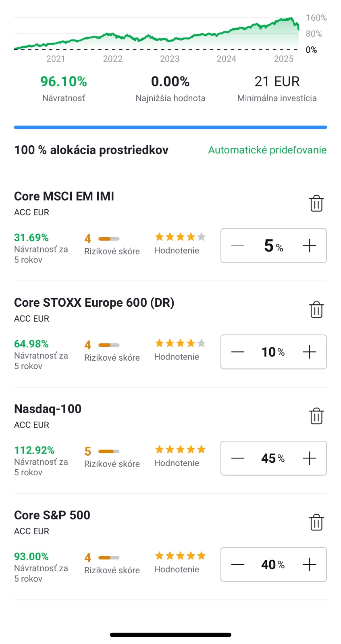The image size is (341, 644).
Task: Tap Automatické prideľovanie link
Action: 267,150
